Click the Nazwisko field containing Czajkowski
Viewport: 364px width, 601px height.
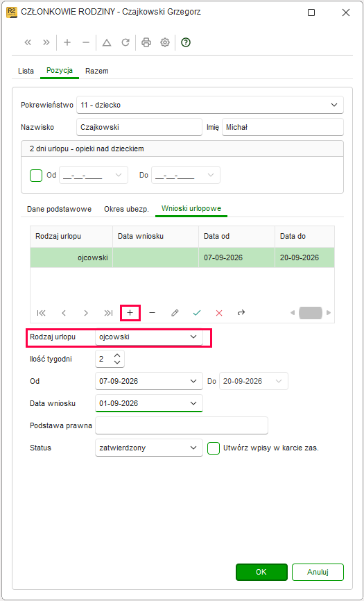coord(139,127)
